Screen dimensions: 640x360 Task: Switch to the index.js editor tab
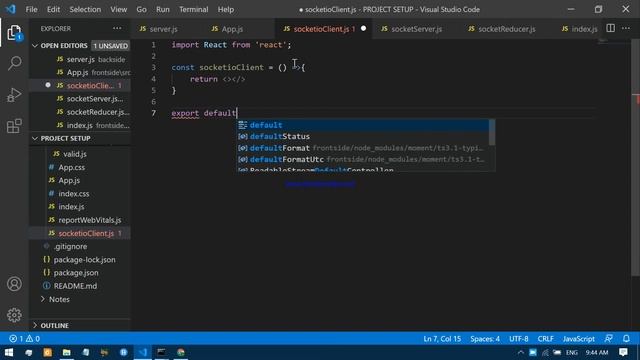(x=584, y=29)
